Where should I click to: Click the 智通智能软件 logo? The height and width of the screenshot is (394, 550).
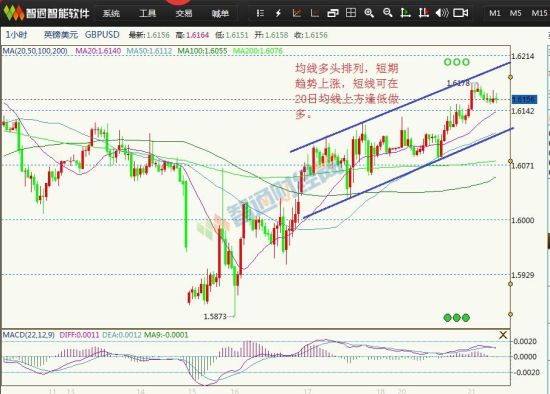[47, 13]
